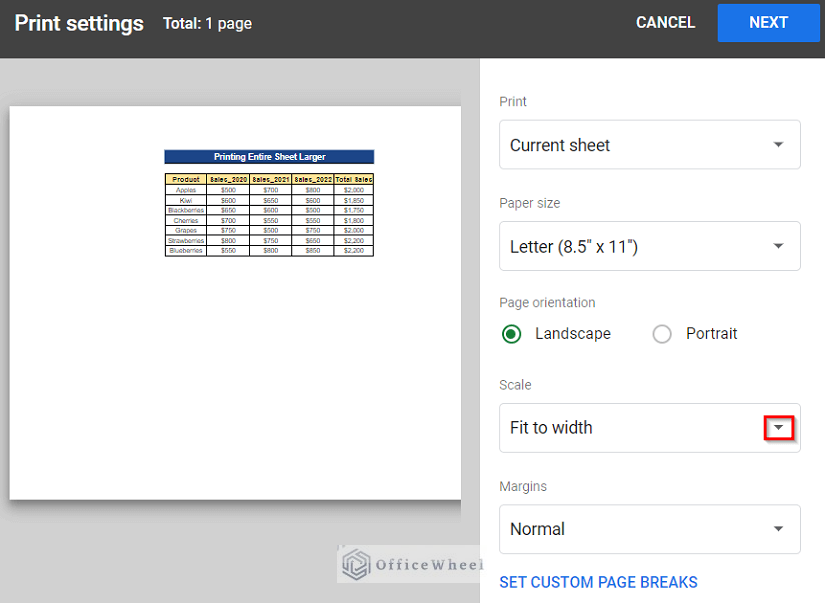
Task: Click the Paper size dropdown arrow
Action: pos(778,246)
